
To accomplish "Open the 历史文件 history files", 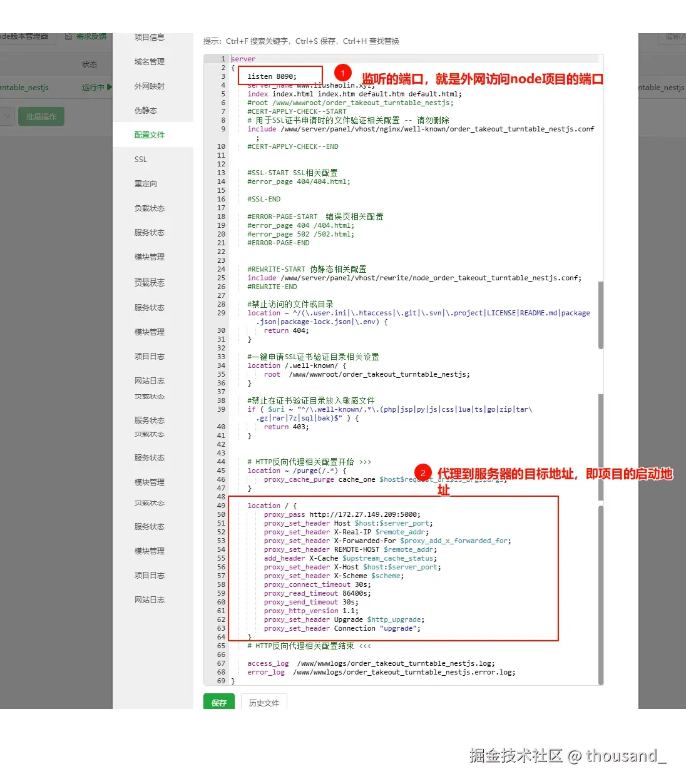I will coord(264,702).
